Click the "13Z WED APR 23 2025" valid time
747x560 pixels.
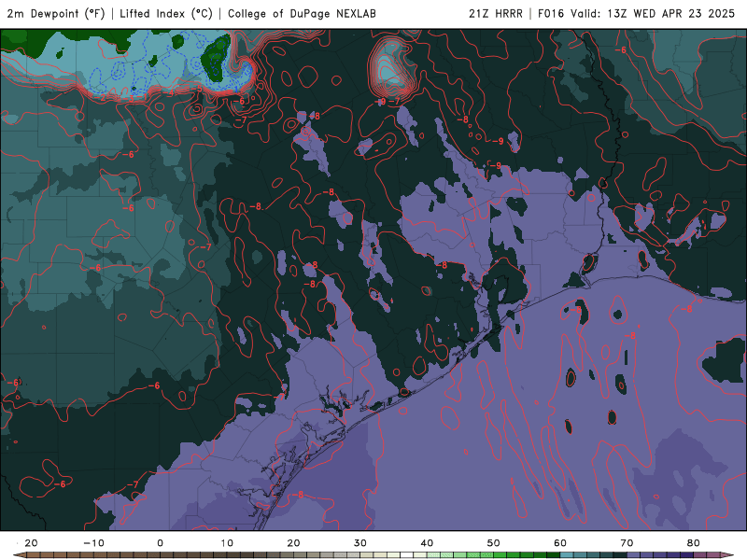[x=671, y=13]
